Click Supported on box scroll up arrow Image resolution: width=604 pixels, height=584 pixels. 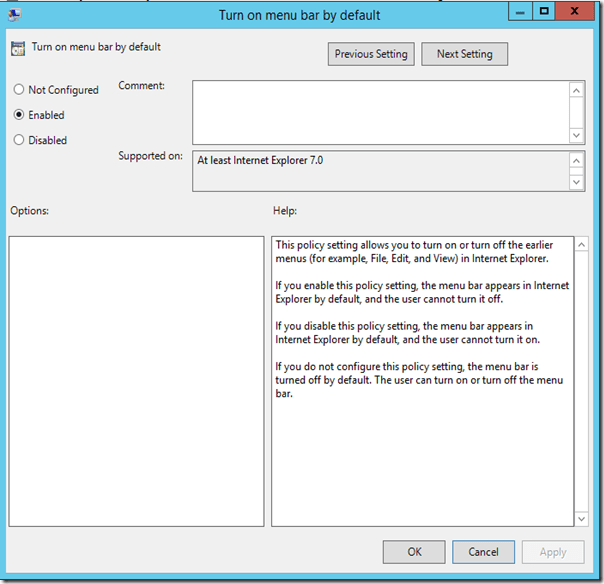[577, 161]
